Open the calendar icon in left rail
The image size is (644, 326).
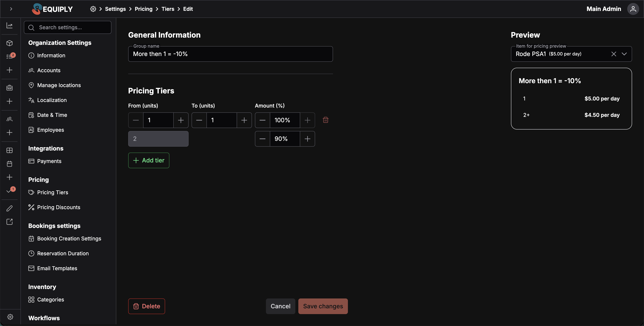[10, 164]
